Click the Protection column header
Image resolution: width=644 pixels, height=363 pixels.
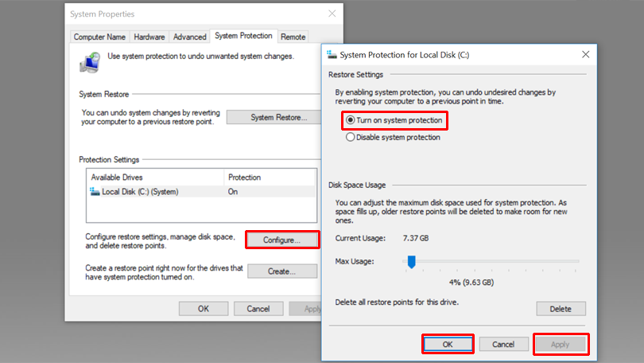coord(244,178)
